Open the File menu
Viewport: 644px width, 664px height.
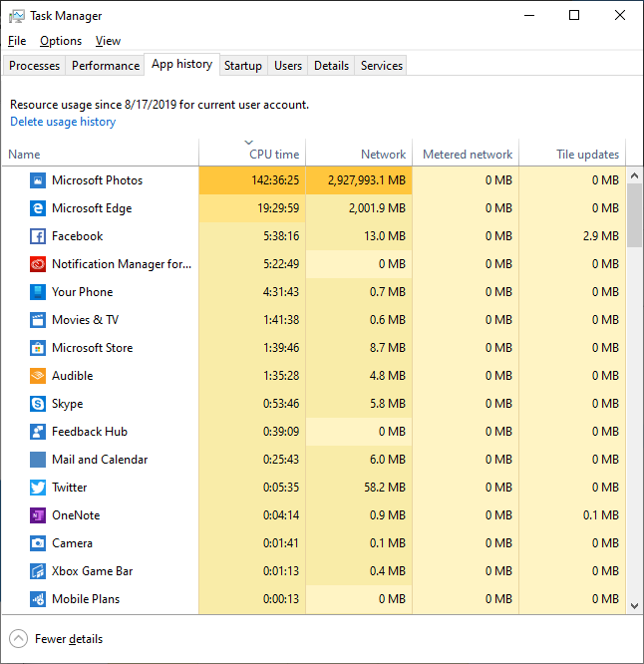pos(17,41)
